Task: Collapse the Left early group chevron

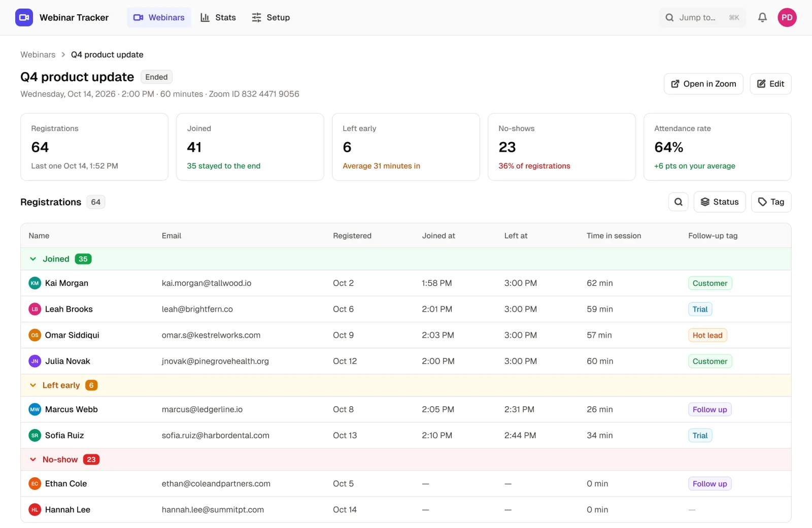Action: pyautogui.click(x=33, y=385)
